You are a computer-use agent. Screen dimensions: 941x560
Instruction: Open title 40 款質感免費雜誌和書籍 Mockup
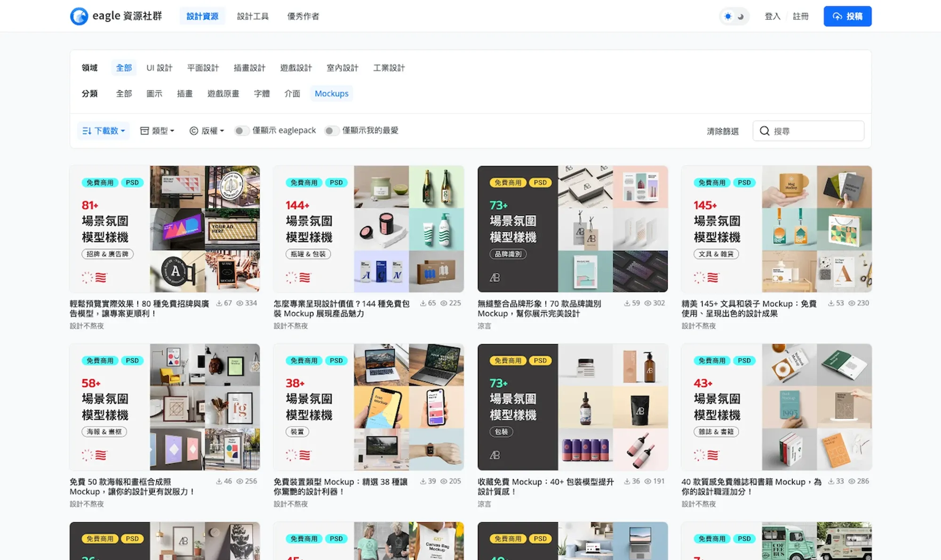pyautogui.click(x=751, y=487)
